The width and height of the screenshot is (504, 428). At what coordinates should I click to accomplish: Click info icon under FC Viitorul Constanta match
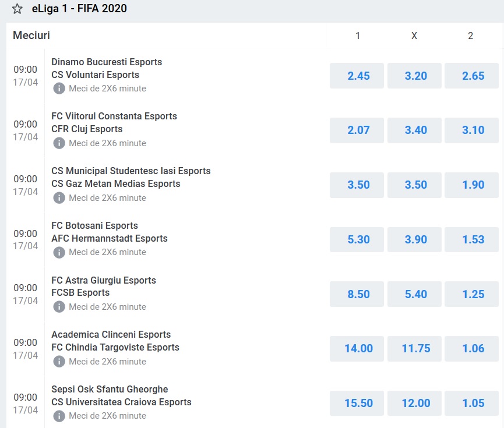pyautogui.click(x=59, y=143)
